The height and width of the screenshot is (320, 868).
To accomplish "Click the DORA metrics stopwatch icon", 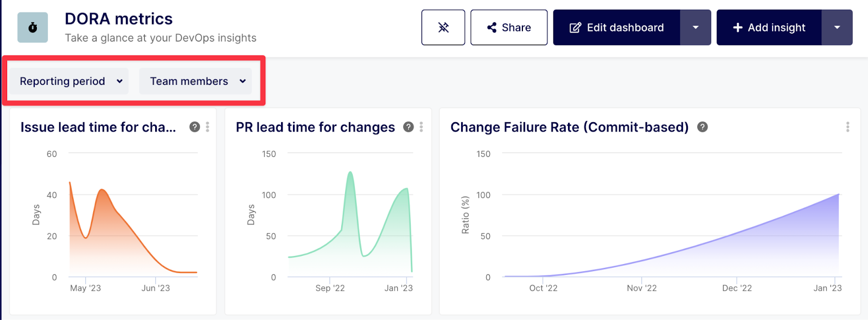I will tap(33, 27).
